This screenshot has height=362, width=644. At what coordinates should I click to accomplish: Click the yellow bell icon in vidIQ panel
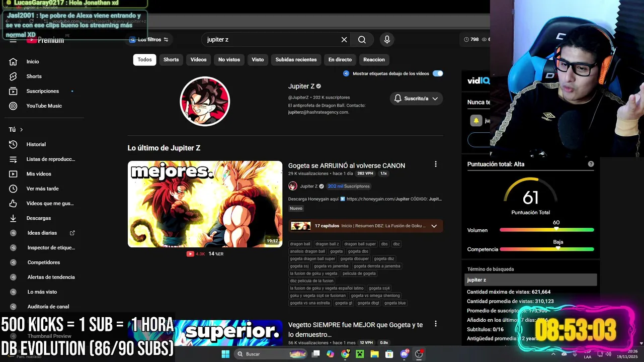476,121
